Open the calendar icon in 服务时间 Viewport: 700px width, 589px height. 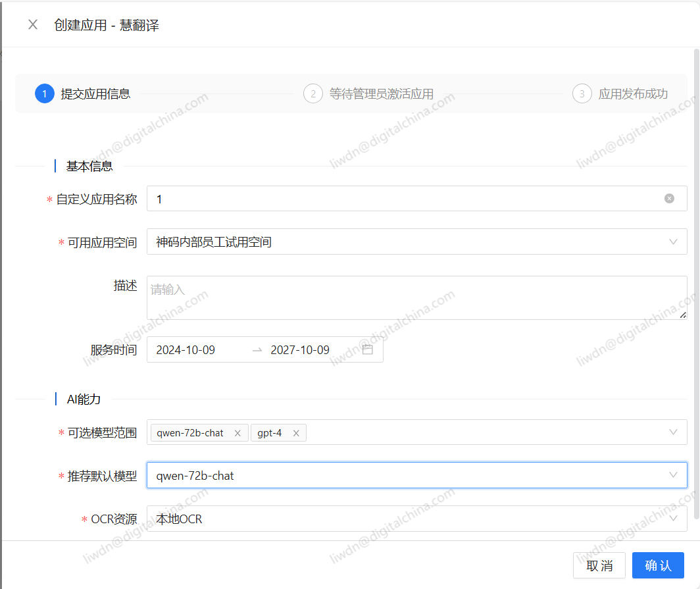(x=368, y=349)
